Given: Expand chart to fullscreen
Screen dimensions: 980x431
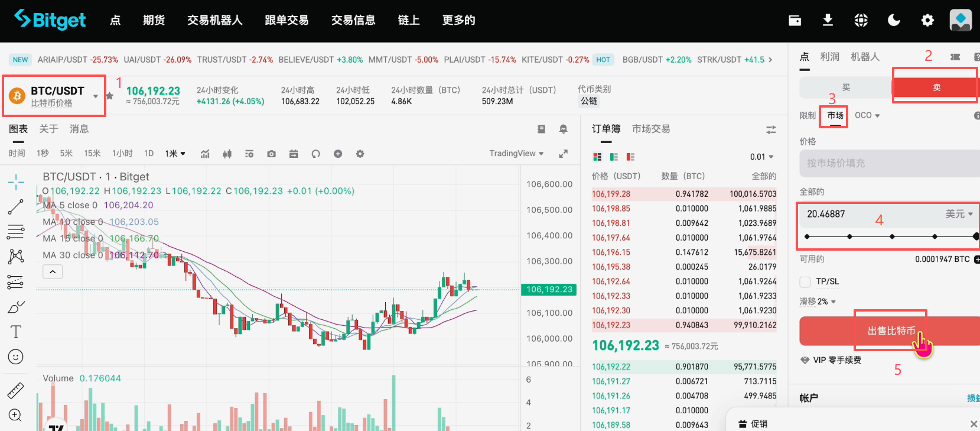Looking at the screenshot, I should click(x=563, y=154).
